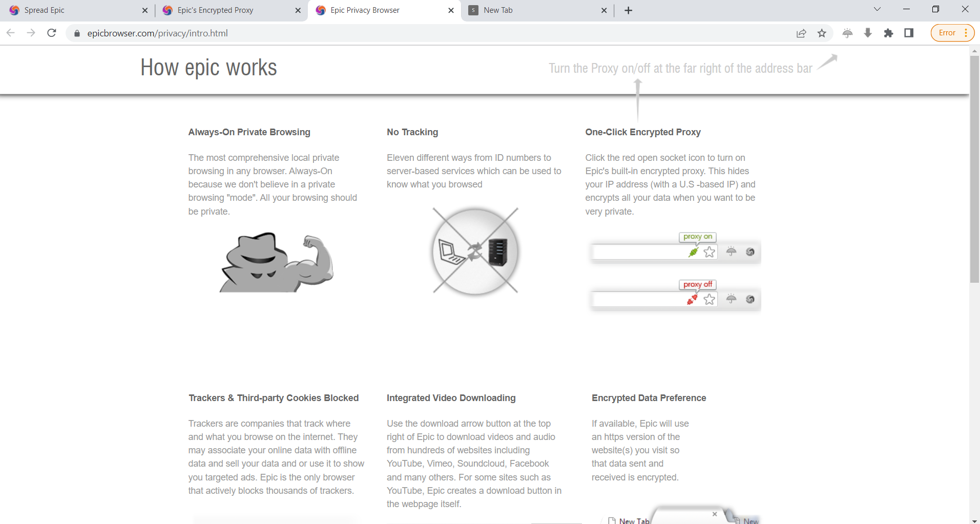This screenshot has width=980, height=524.
Task: Click Integrated Video Downloading heading
Action: [451, 398]
